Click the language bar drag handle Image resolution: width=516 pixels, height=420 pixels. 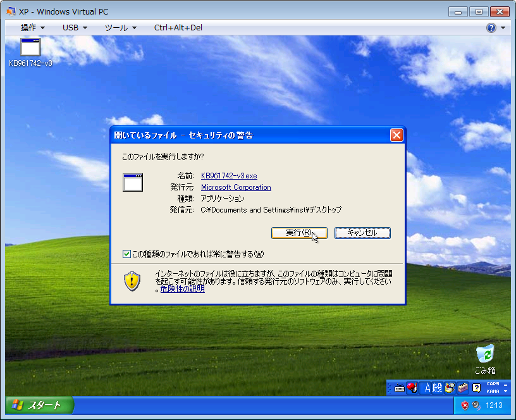click(x=390, y=388)
